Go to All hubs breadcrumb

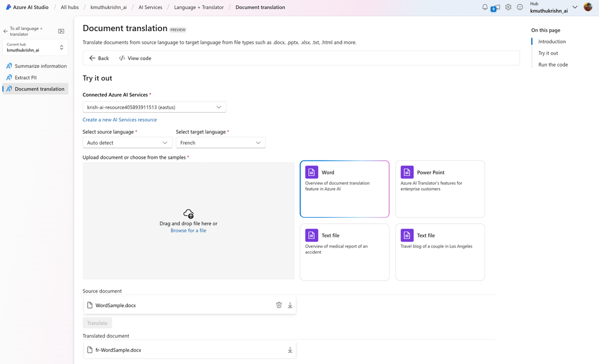tap(70, 7)
